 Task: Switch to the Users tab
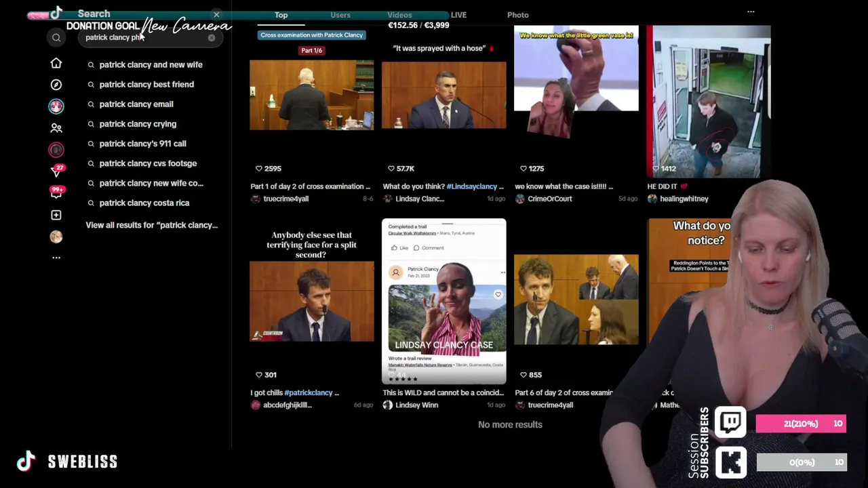click(340, 15)
